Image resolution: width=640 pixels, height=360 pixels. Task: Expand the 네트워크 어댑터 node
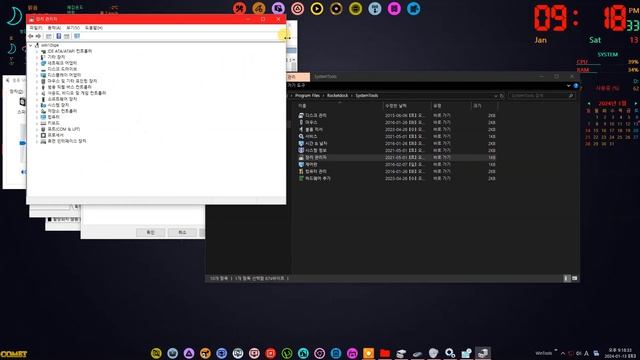coord(37,63)
